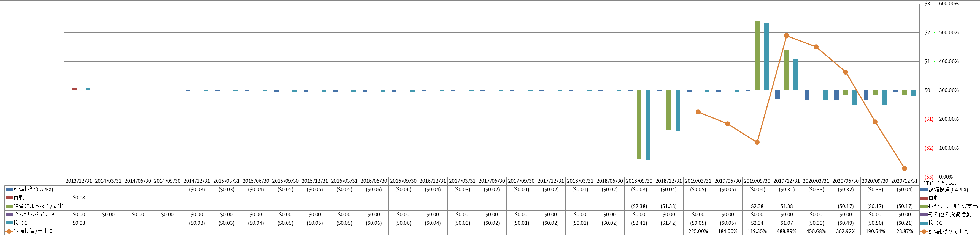Click the 184.00% cell under 2019/06/30
The image size is (980, 236).
[x=728, y=231]
